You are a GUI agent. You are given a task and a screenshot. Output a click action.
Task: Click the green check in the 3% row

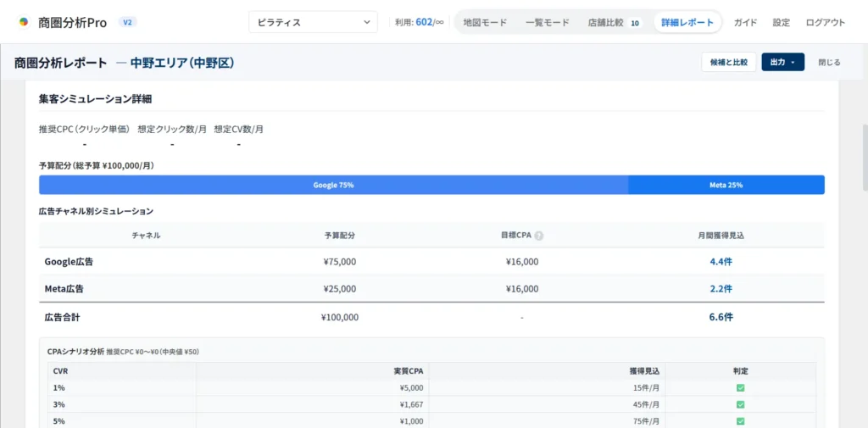pyautogui.click(x=740, y=404)
